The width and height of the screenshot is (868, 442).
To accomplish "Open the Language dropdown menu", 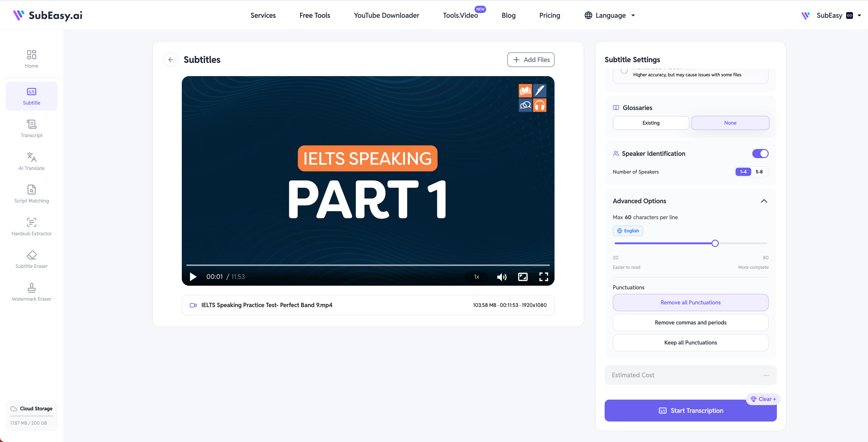I will [x=610, y=15].
